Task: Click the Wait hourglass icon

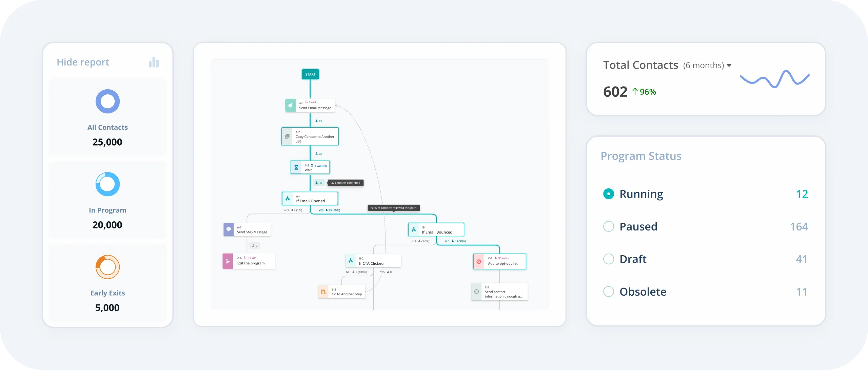Action: 296,167
